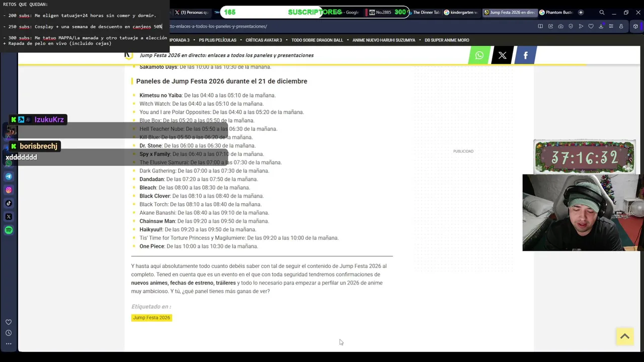Click the 'Kimetsu no Yaiba' list entry
Screen dimensions: 644x362
tap(207, 96)
